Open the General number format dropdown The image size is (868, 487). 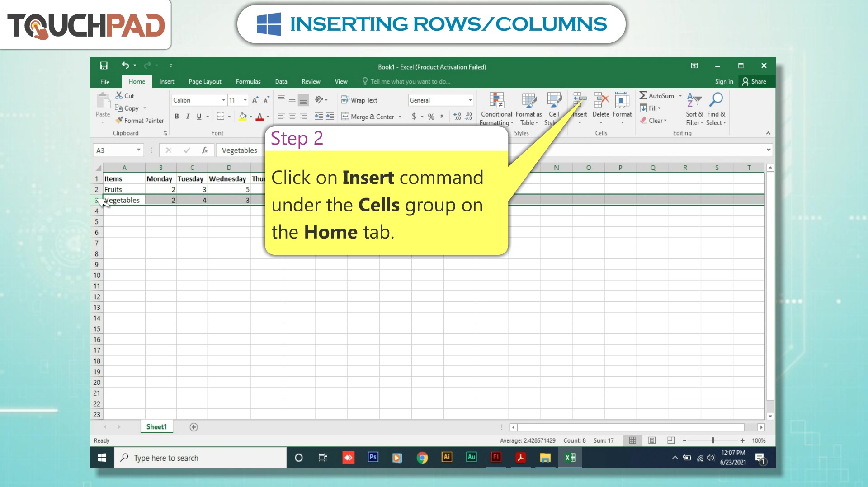[470, 100]
